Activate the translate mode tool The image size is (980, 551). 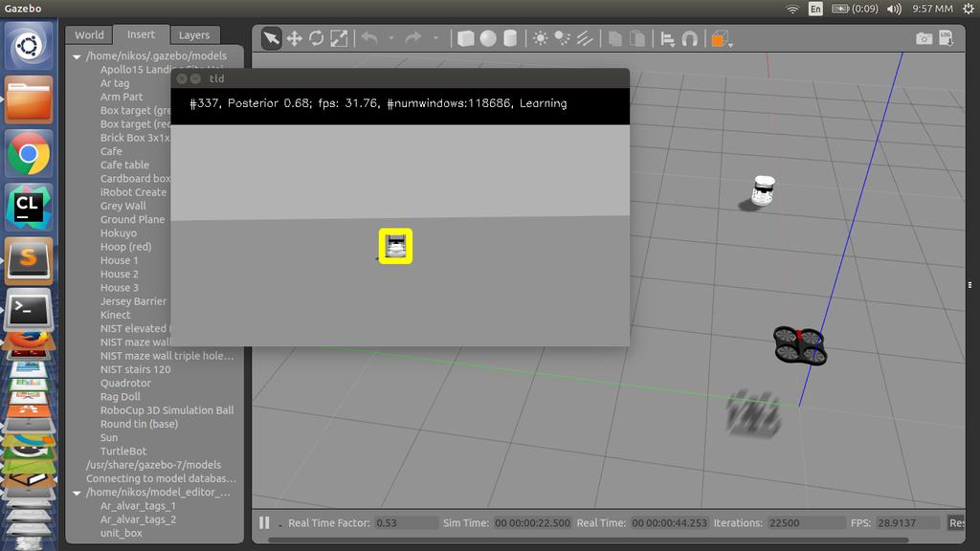(294, 38)
